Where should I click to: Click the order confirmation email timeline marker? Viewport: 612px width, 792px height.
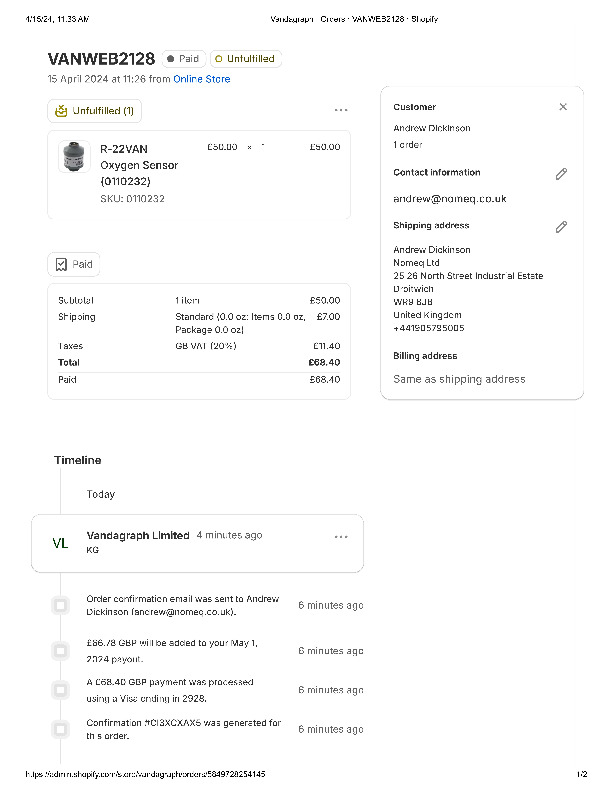60,605
